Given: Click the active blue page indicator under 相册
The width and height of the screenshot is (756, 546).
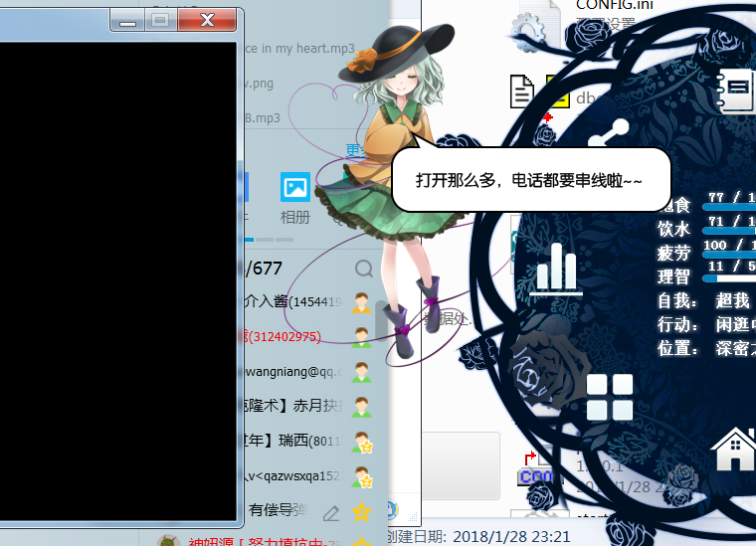Looking at the screenshot, I should point(249,240).
